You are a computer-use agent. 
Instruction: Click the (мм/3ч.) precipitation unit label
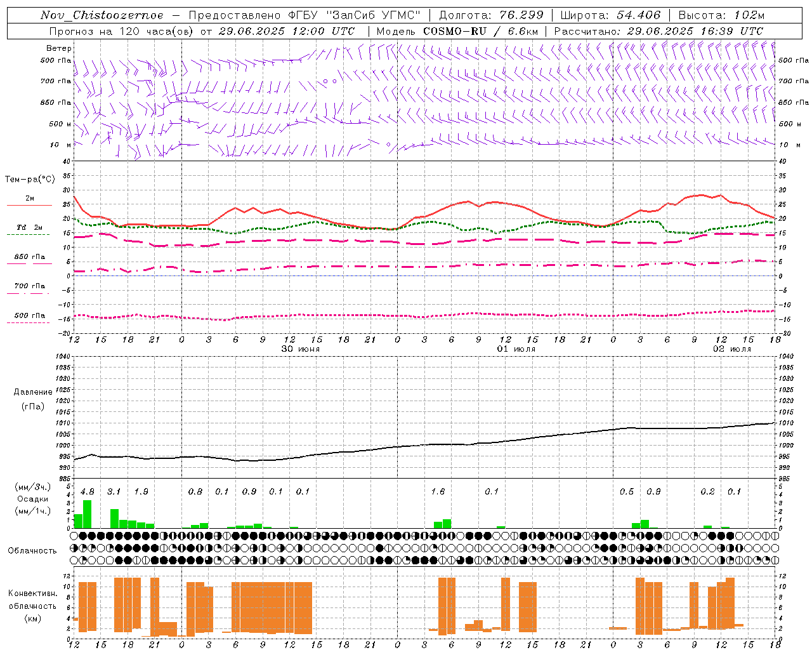pyautogui.click(x=32, y=487)
